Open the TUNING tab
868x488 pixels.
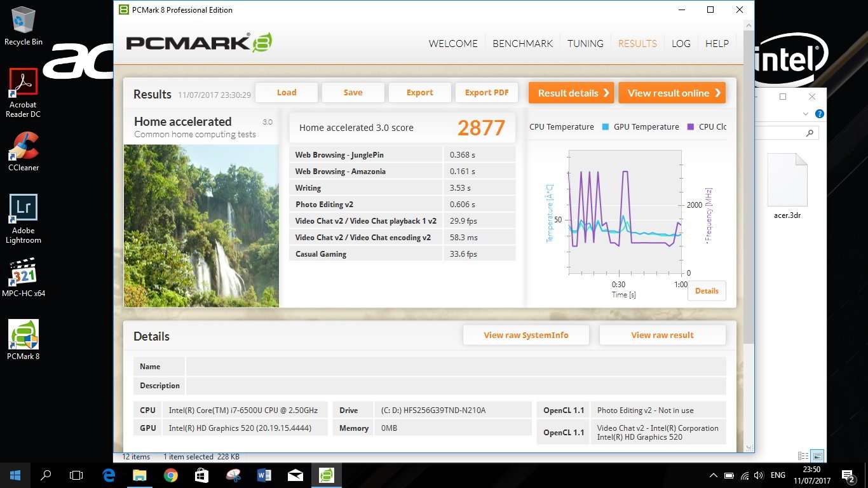[x=585, y=44]
